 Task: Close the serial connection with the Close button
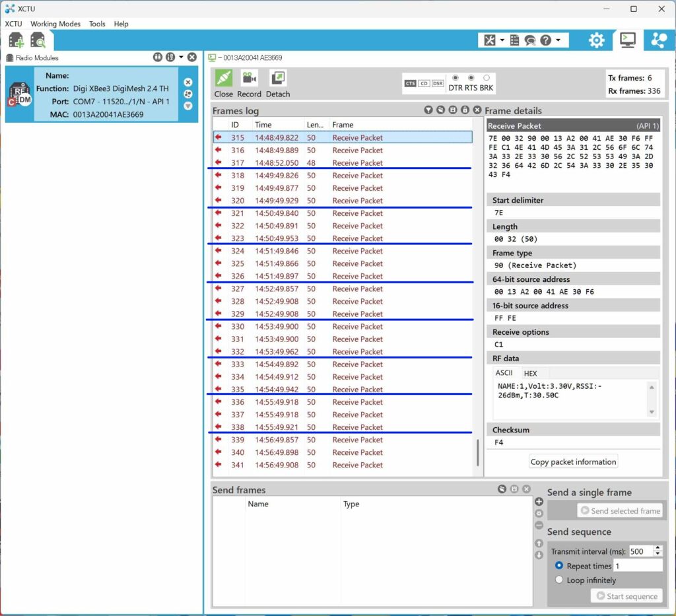pyautogui.click(x=223, y=84)
